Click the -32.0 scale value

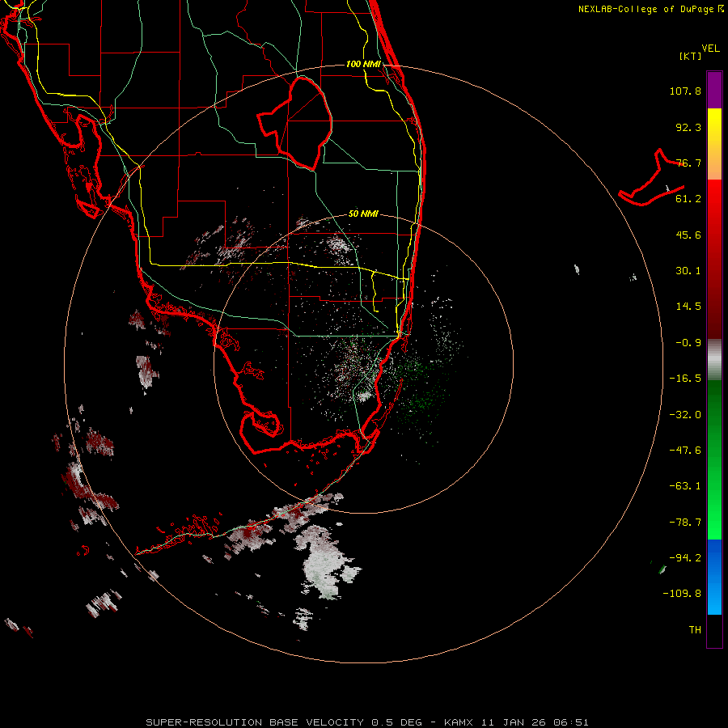point(685,415)
